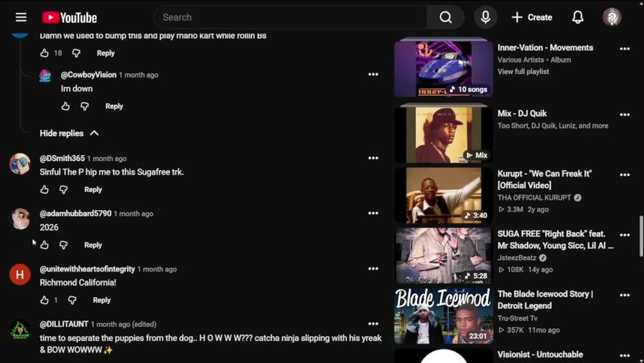The image size is (644, 363).
Task: Click View full playlist link
Action: 523,72
